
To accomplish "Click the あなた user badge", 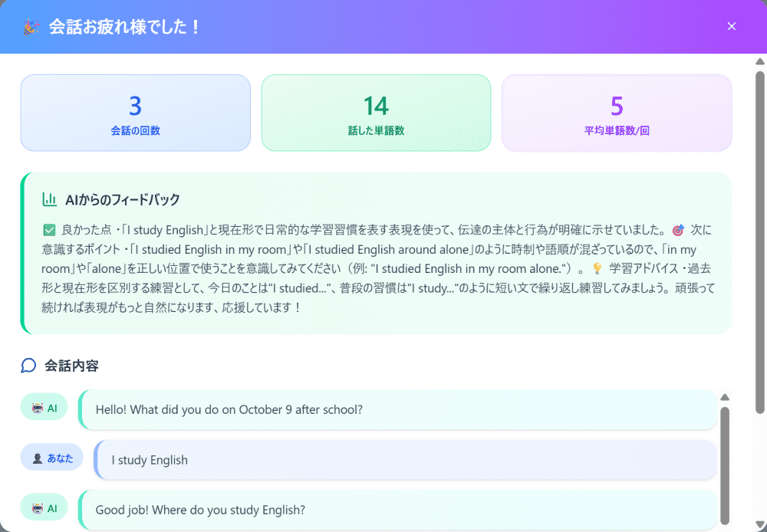I will click(x=51, y=458).
